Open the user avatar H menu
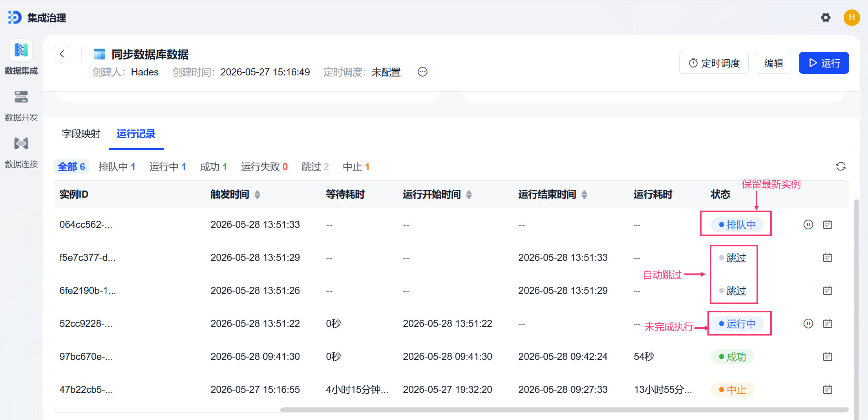Viewport: 868px width, 420px height. (852, 17)
